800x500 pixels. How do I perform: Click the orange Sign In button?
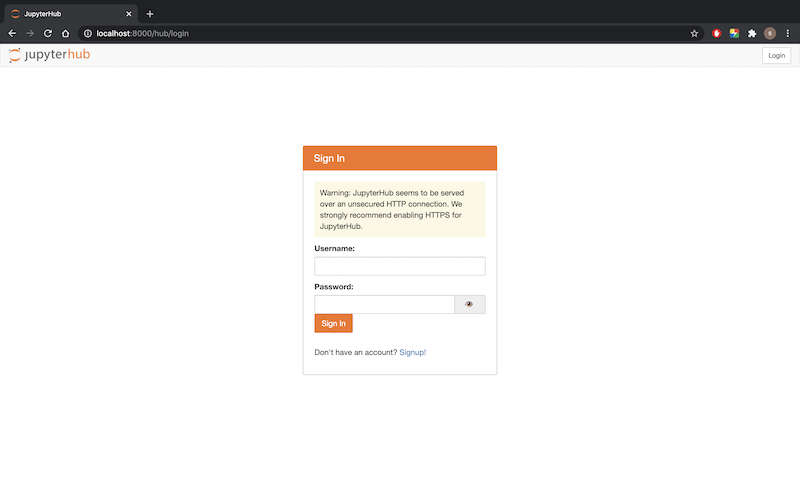[333, 323]
